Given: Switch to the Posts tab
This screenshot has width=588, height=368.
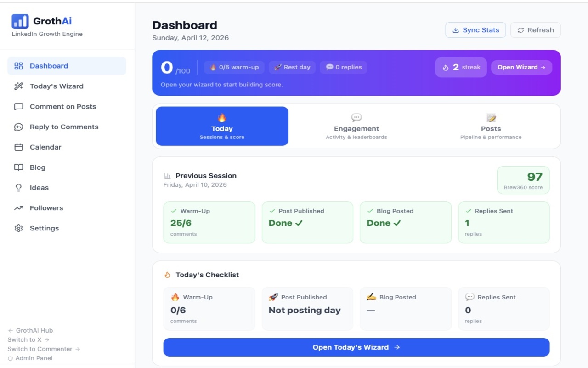Looking at the screenshot, I should 491,126.
